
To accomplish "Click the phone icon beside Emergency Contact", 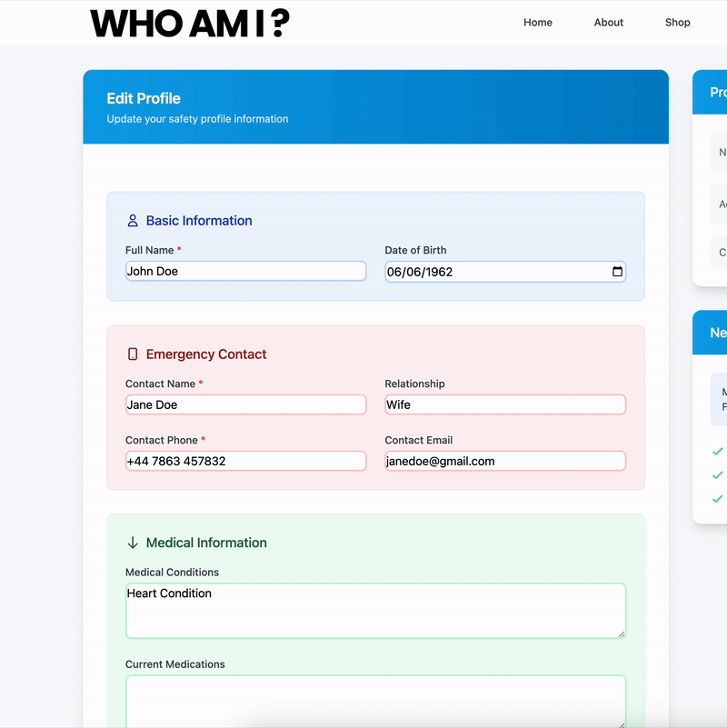I will pyautogui.click(x=133, y=354).
